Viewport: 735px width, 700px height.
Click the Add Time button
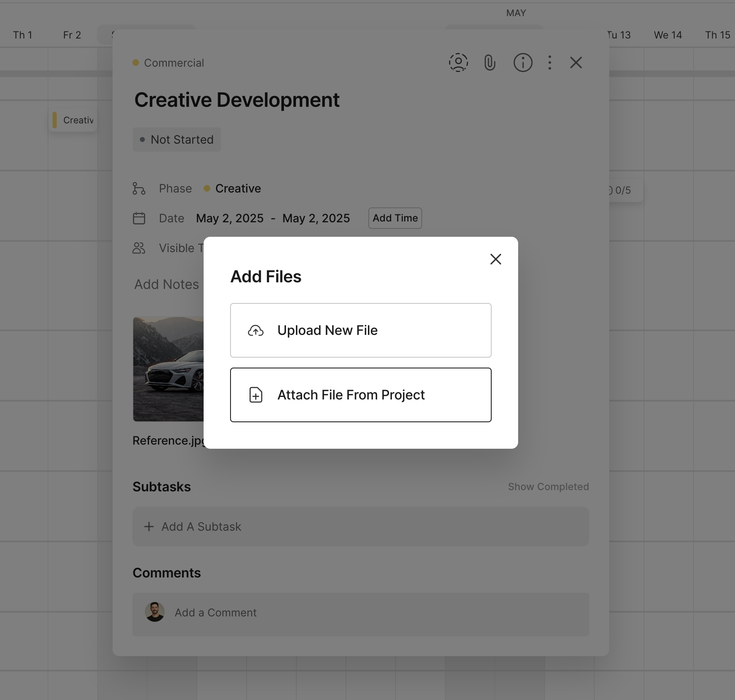point(395,218)
